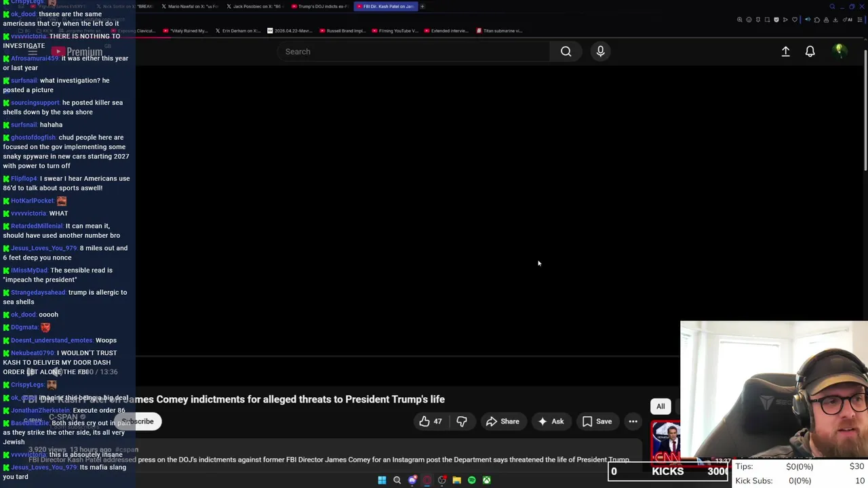The image size is (868, 488).
Task: Click the browser zoom magnifier toolbar icon
Action: 739,20
